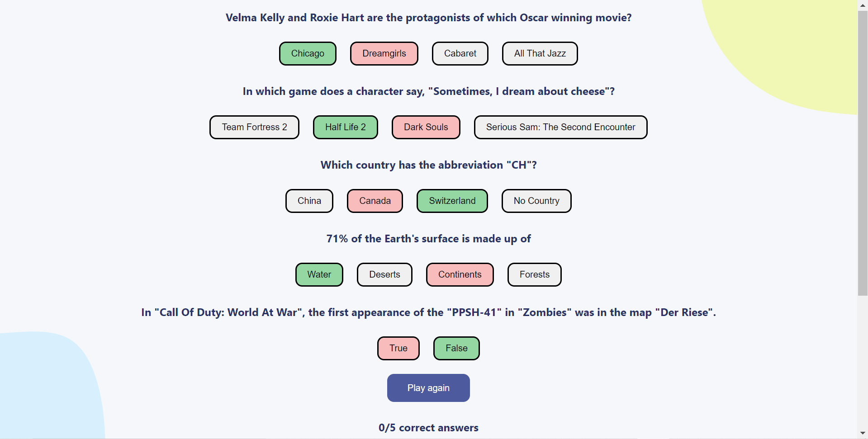Pick the "Continents" option
The width and height of the screenshot is (868, 439).
460,274
